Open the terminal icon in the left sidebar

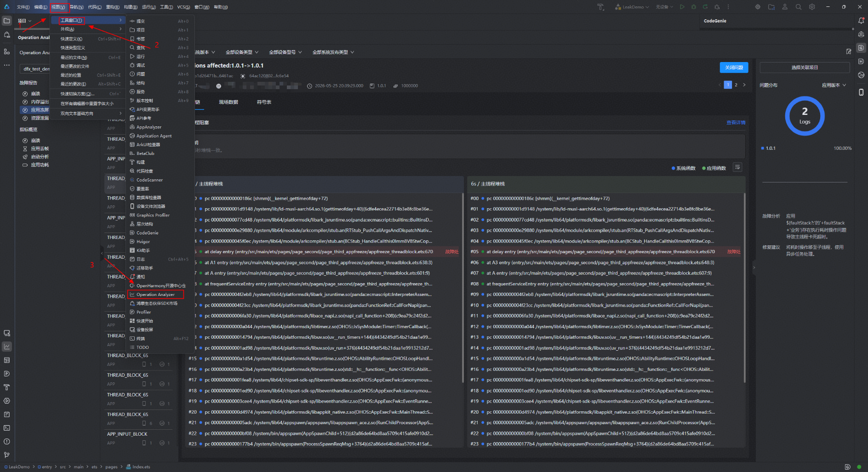pos(7,428)
